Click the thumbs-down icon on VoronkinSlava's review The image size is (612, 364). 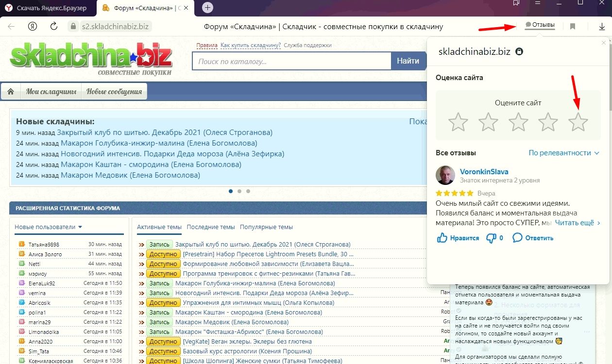(x=492, y=238)
